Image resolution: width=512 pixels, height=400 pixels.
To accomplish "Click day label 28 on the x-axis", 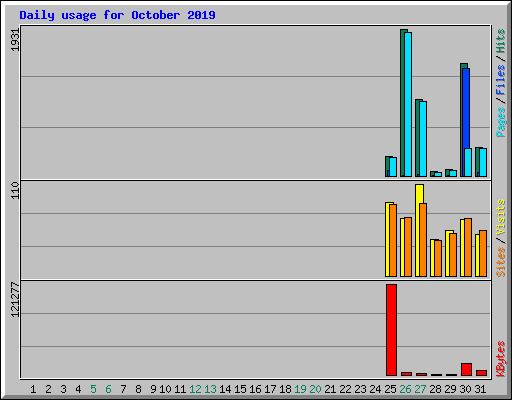I will point(435,389).
